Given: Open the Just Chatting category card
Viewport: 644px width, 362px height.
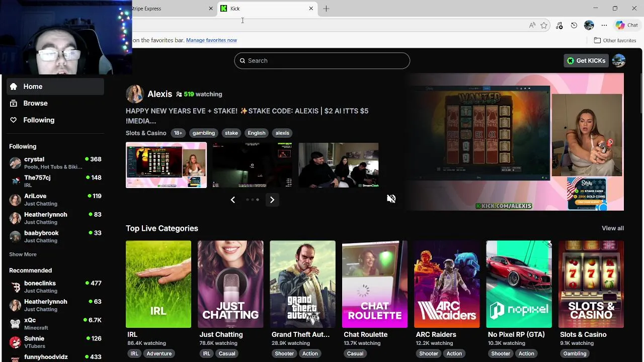Looking at the screenshot, I should 230,284.
